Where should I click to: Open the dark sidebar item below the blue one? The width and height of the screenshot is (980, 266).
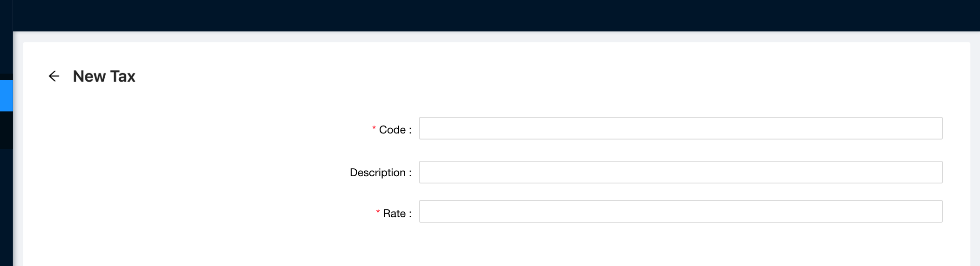click(6, 130)
